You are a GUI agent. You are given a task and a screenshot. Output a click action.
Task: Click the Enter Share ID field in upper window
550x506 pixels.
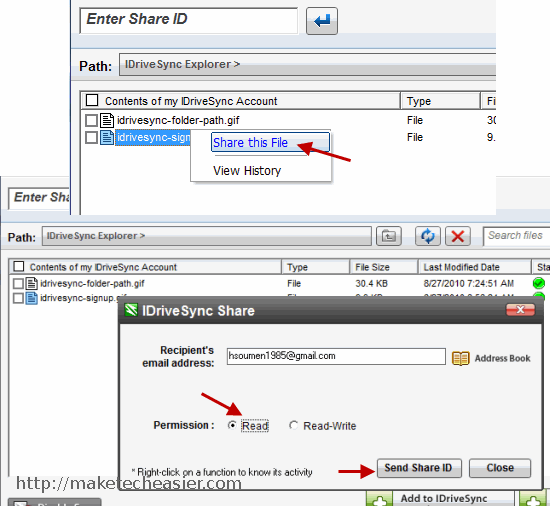click(189, 21)
